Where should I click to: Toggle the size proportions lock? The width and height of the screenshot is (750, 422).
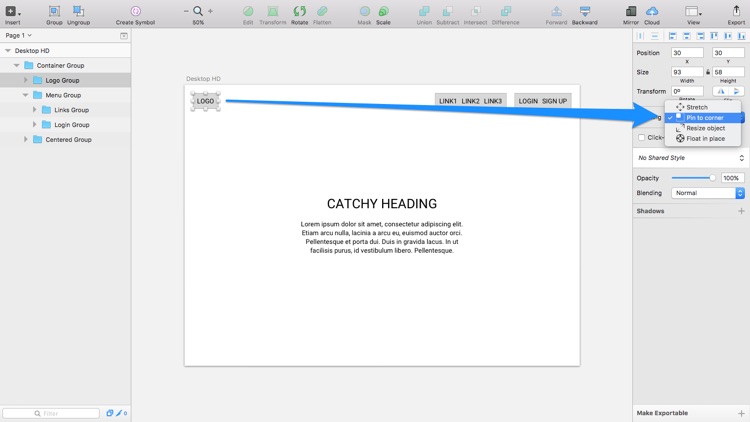coord(707,72)
